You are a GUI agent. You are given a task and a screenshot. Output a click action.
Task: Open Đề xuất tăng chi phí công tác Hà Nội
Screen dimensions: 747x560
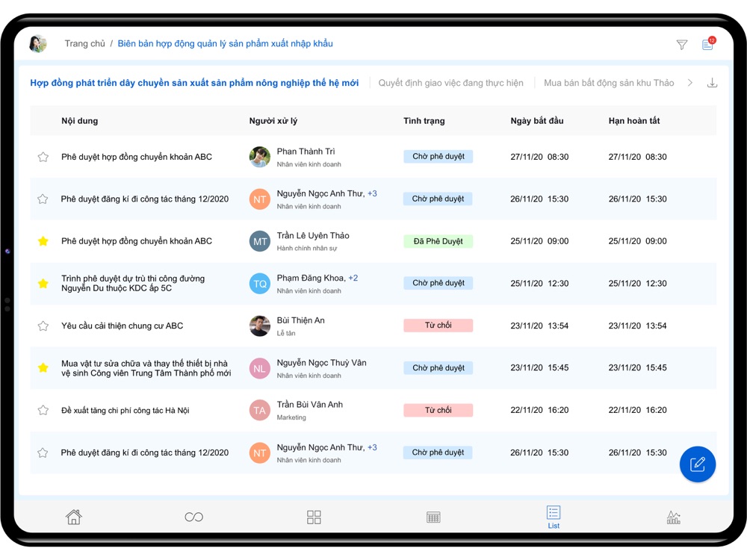tap(125, 411)
